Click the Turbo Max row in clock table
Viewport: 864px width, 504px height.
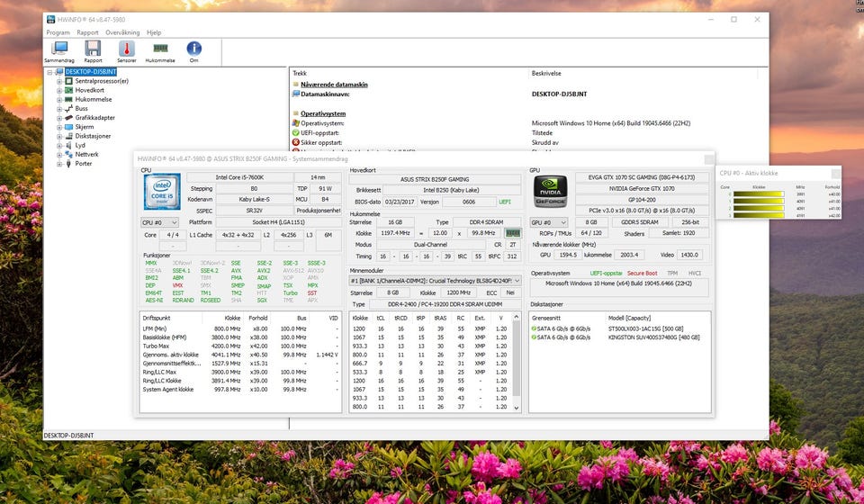tap(240, 346)
